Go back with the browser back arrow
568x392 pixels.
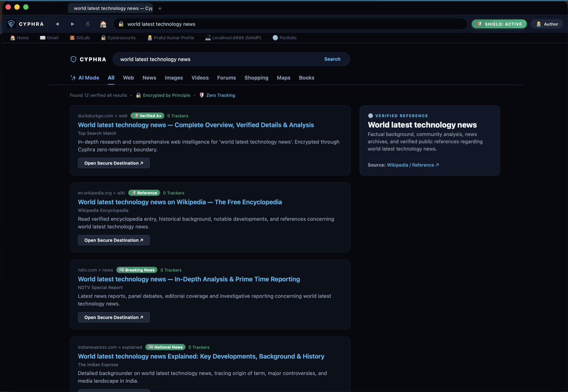point(57,24)
